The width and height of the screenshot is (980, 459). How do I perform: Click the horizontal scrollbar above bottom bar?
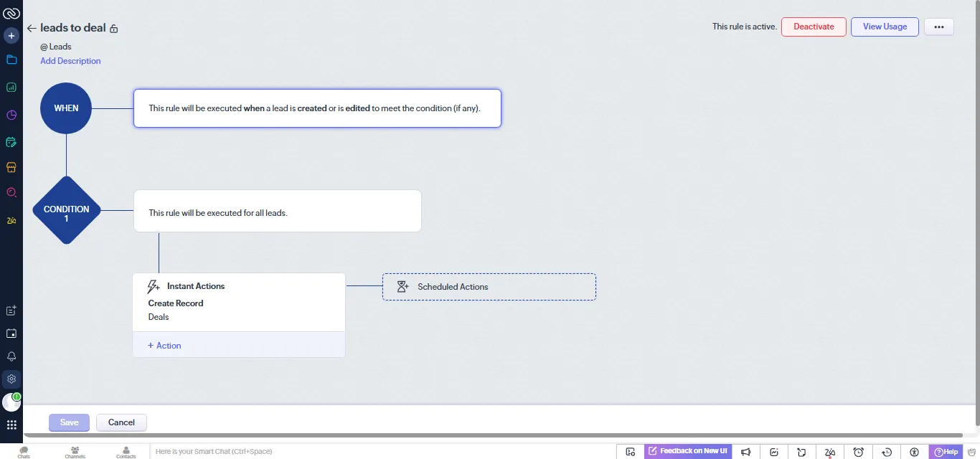coord(493,435)
